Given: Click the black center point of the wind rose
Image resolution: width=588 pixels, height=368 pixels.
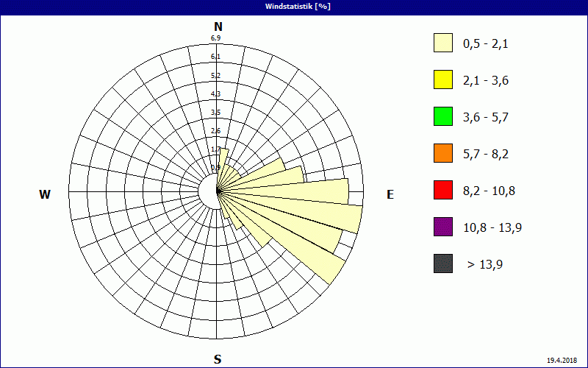Looking at the screenshot, I should [x=218, y=191].
